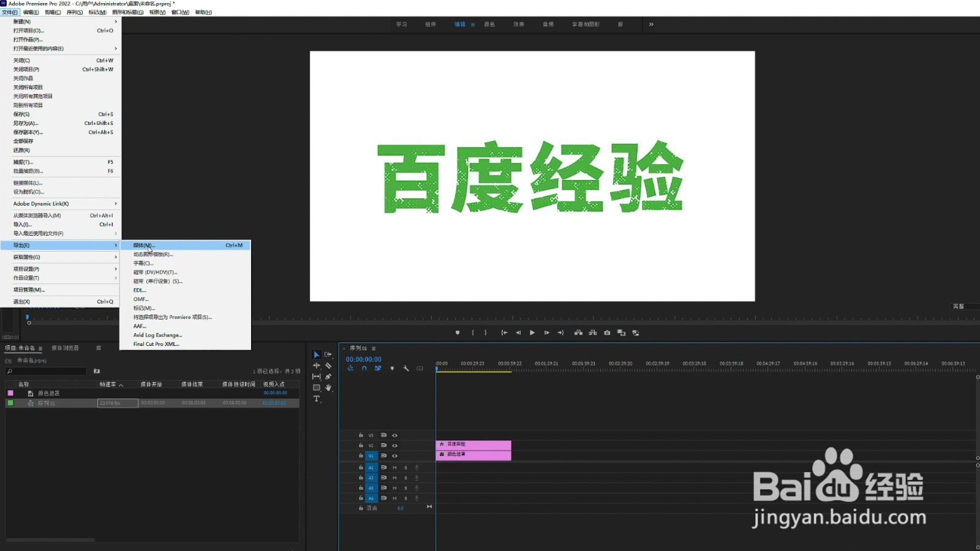This screenshot has width=980, height=551.
Task: Choose Avid Log Exchange... export
Action: (186, 335)
